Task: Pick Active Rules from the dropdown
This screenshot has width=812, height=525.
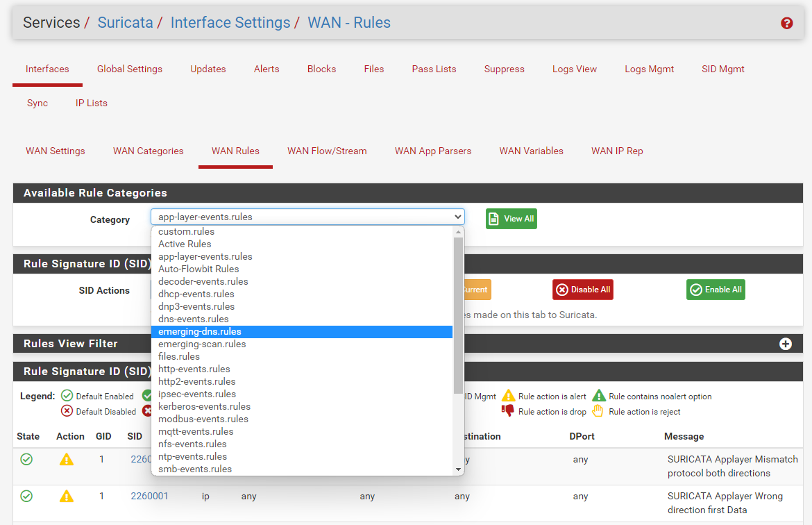Action: pos(302,244)
